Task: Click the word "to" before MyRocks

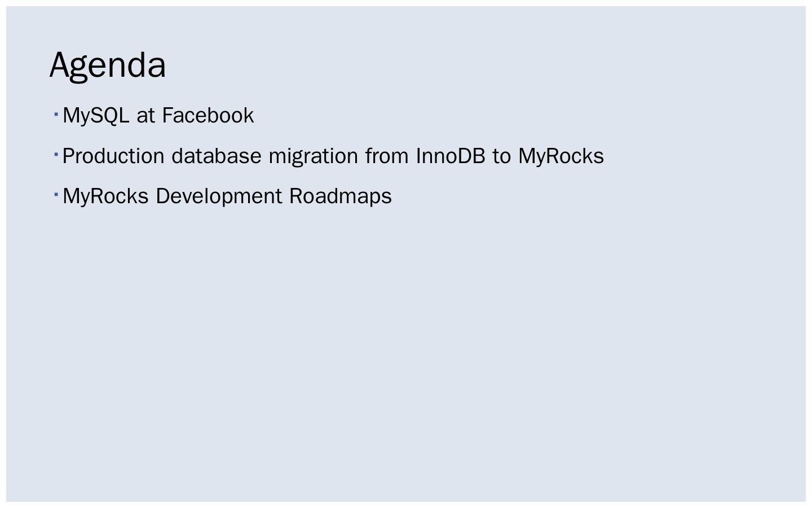Action: [x=501, y=156]
